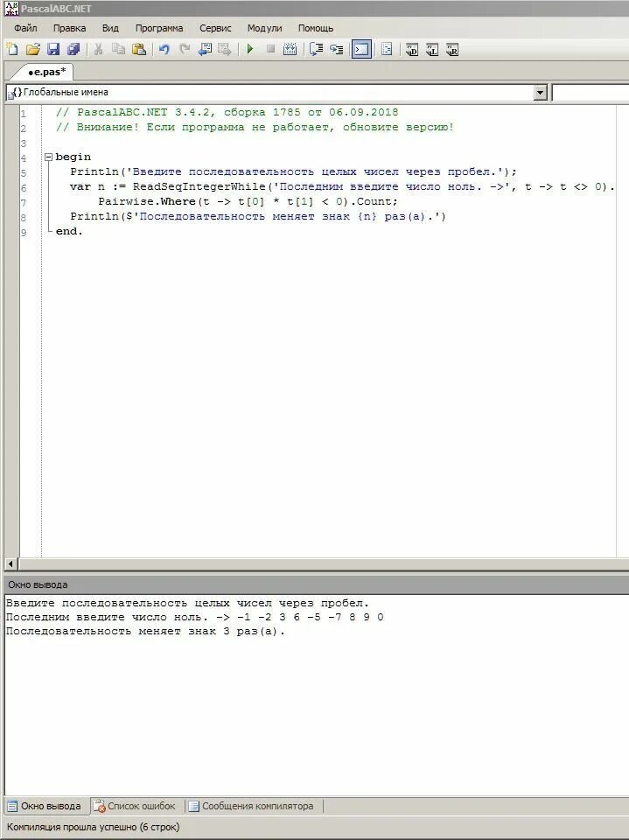This screenshot has width=629, height=840.
Task: Switch to the Сообщения компилятора tab
Action: click(251, 806)
